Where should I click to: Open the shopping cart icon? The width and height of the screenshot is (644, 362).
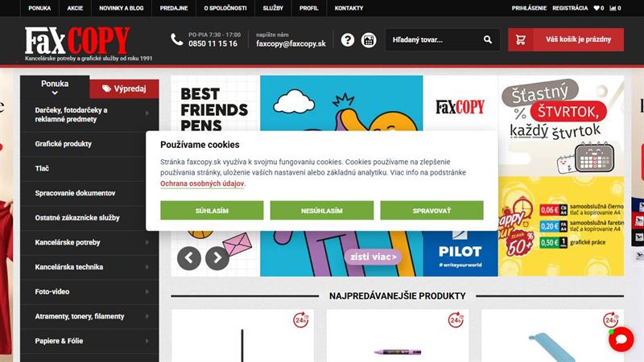tap(520, 39)
